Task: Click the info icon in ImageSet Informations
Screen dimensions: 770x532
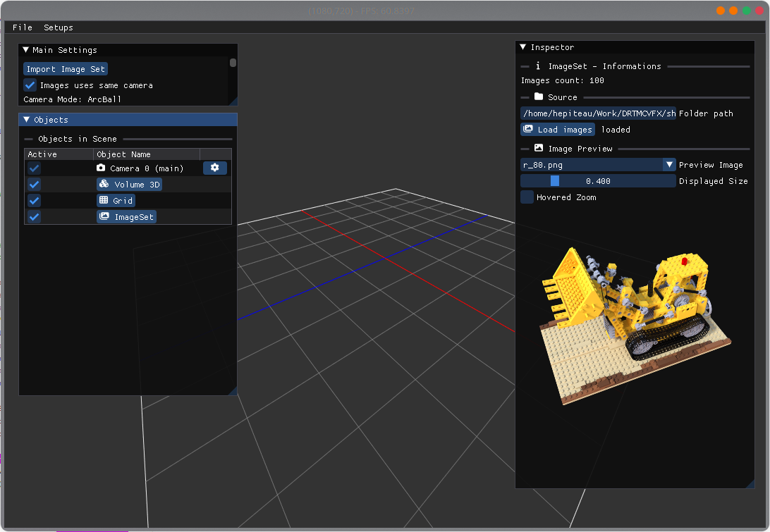Action: click(x=538, y=66)
